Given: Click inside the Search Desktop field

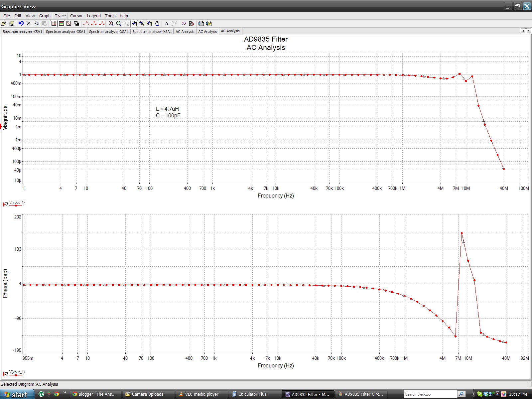Looking at the screenshot, I should pyautogui.click(x=429, y=394).
